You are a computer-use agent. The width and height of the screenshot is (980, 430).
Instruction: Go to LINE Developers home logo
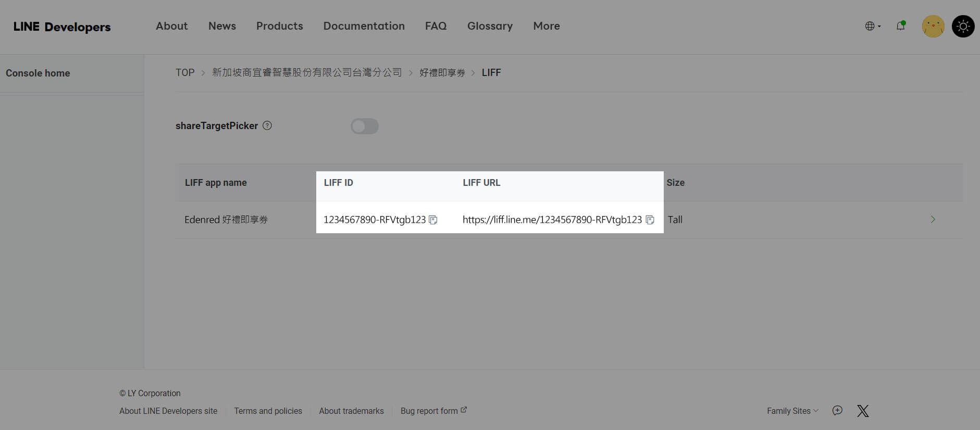click(62, 27)
